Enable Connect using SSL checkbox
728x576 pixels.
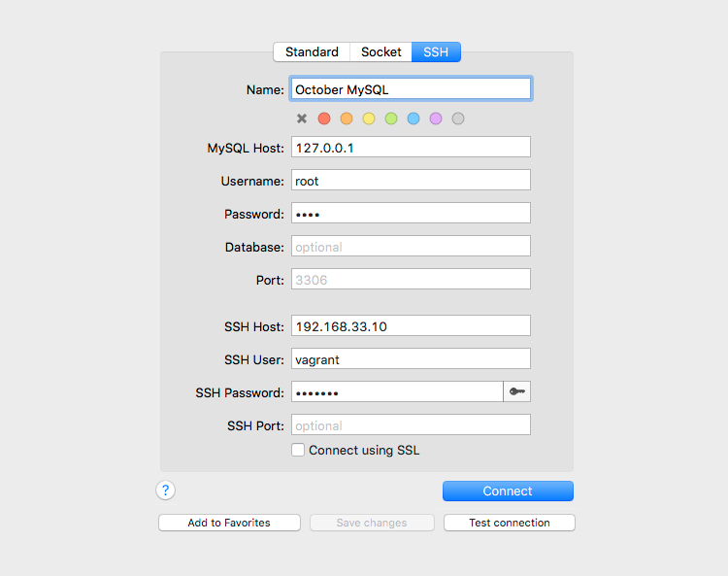(298, 450)
